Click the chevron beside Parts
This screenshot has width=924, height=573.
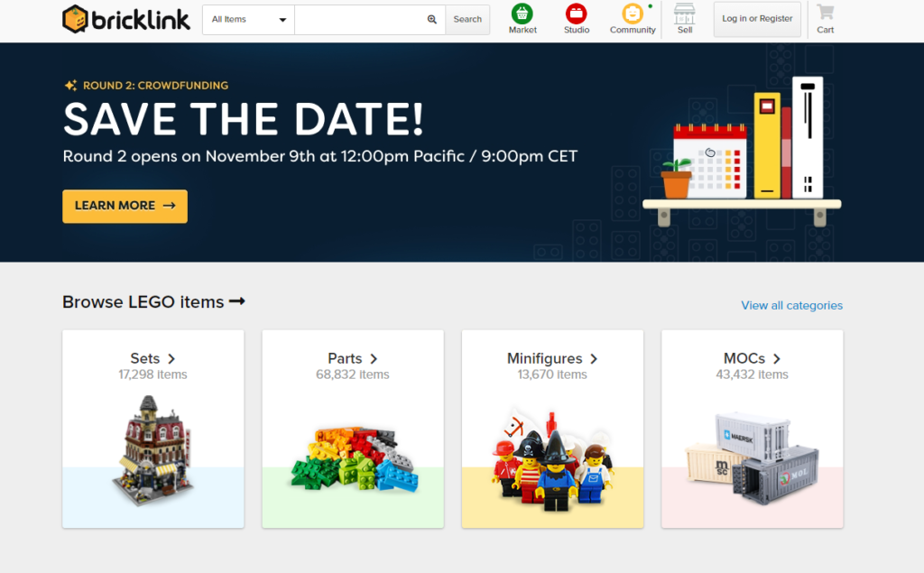tap(374, 358)
